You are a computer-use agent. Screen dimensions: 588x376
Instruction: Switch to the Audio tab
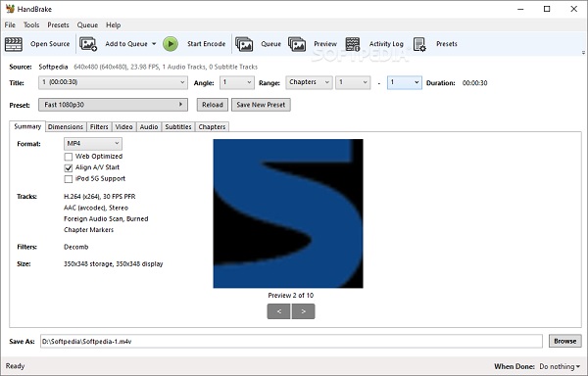[x=149, y=127]
